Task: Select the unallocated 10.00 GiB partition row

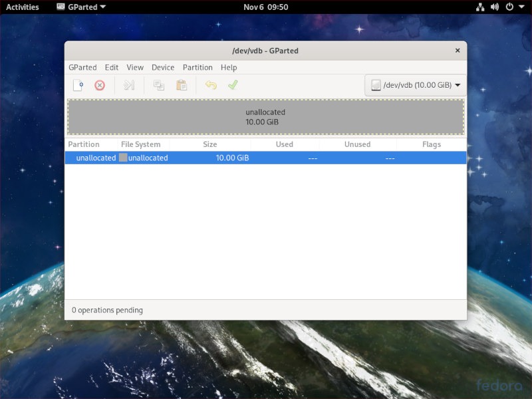Action: (x=265, y=158)
